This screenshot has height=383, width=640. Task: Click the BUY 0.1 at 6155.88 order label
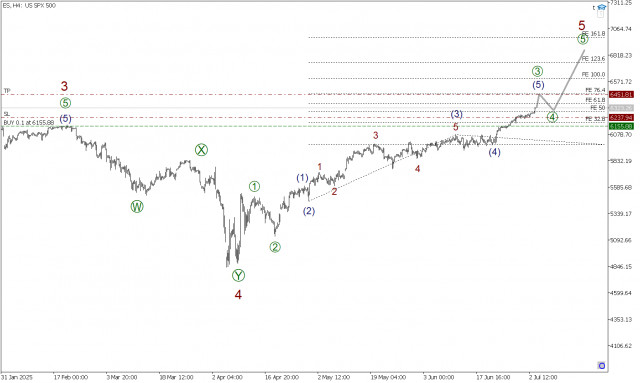(x=29, y=122)
